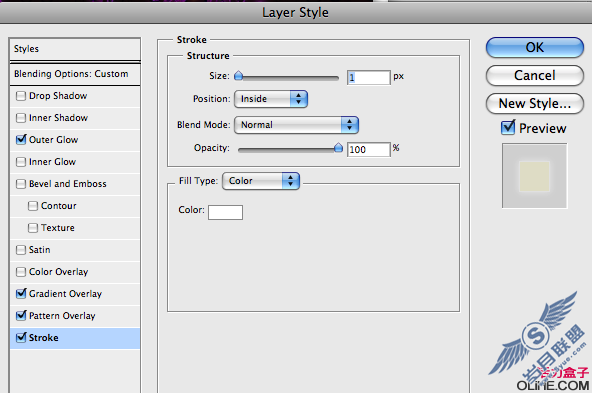Select the Drop Shadow label
Viewport: 592px width, 393px height.
click(x=58, y=96)
